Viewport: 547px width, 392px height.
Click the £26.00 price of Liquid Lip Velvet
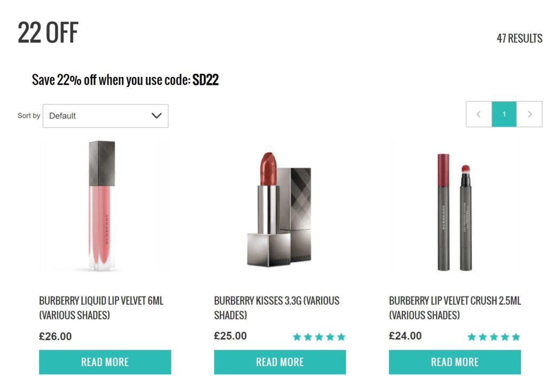pos(55,336)
